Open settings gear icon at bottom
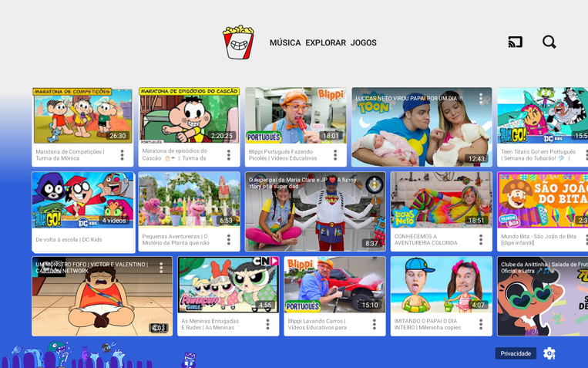 (x=549, y=353)
